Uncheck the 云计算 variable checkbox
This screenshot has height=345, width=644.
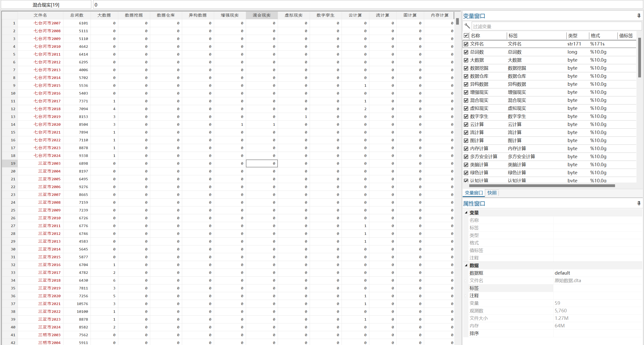466,124
